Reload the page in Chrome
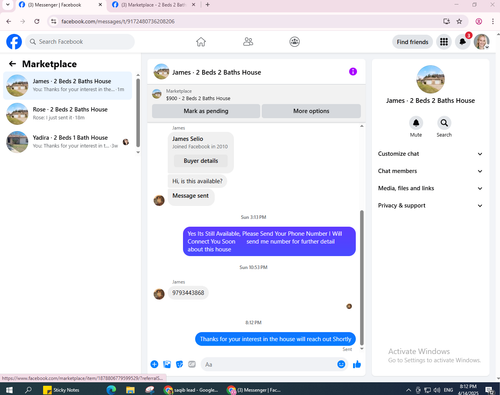This screenshot has height=395, width=500. coord(37,21)
